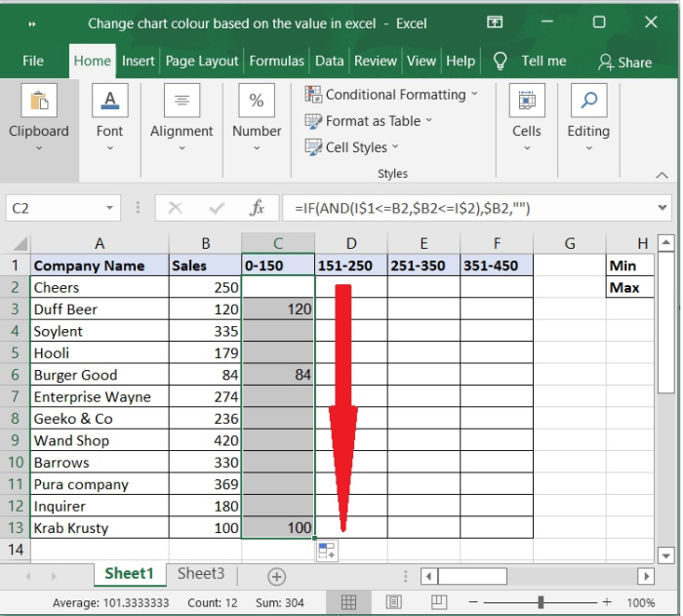
Task: Click the Share person icon
Action: point(606,62)
